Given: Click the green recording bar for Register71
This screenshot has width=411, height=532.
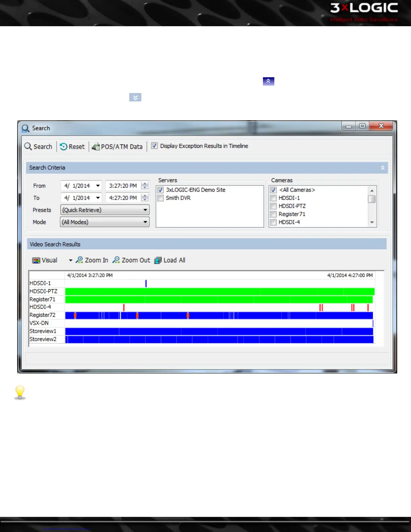Looking at the screenshot, I should tap(219, 299).
